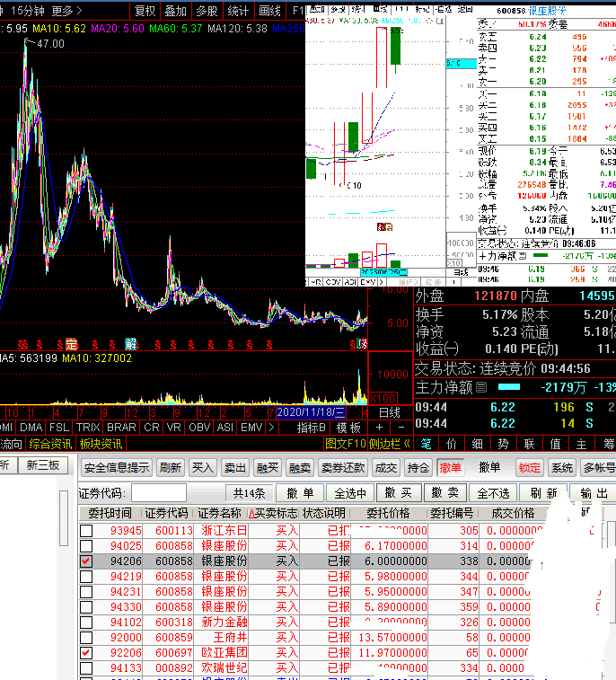Click the 买入 buy button
616x680 pixels.
pos(202,468)
